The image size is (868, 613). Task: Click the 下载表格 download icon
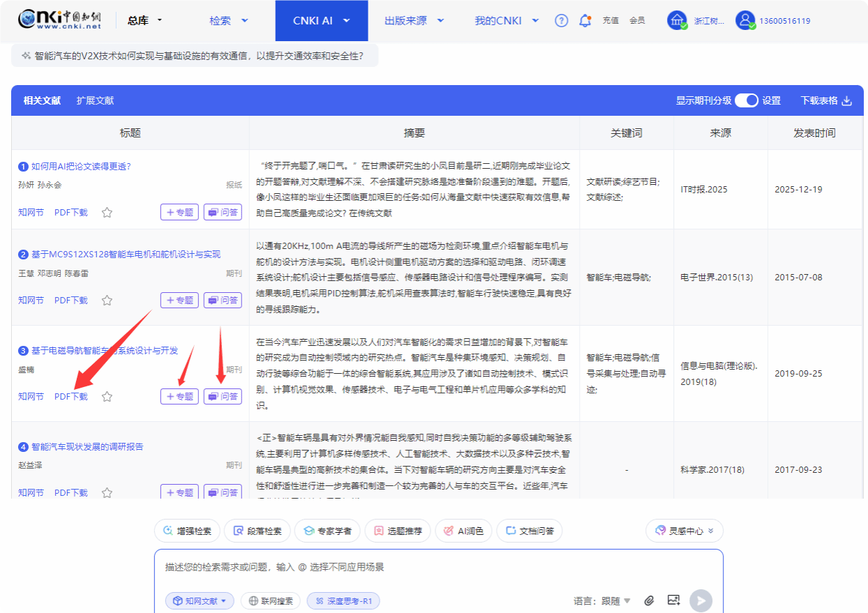[847, 100]
